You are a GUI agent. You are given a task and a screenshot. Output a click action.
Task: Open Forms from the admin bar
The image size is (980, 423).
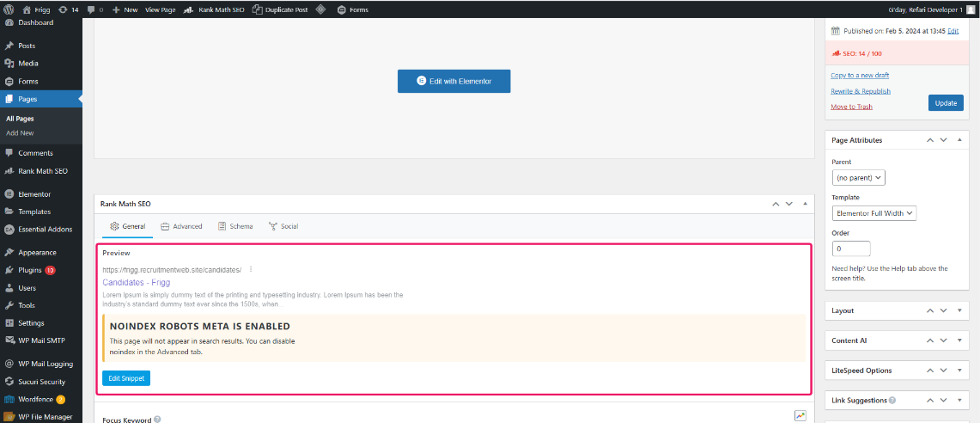352,9
